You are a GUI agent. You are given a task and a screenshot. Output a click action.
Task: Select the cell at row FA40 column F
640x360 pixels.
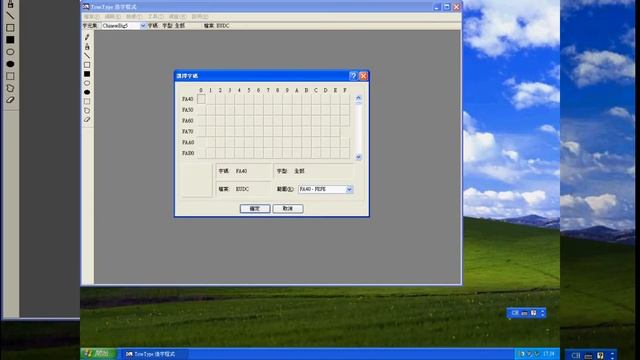point(345,99)
